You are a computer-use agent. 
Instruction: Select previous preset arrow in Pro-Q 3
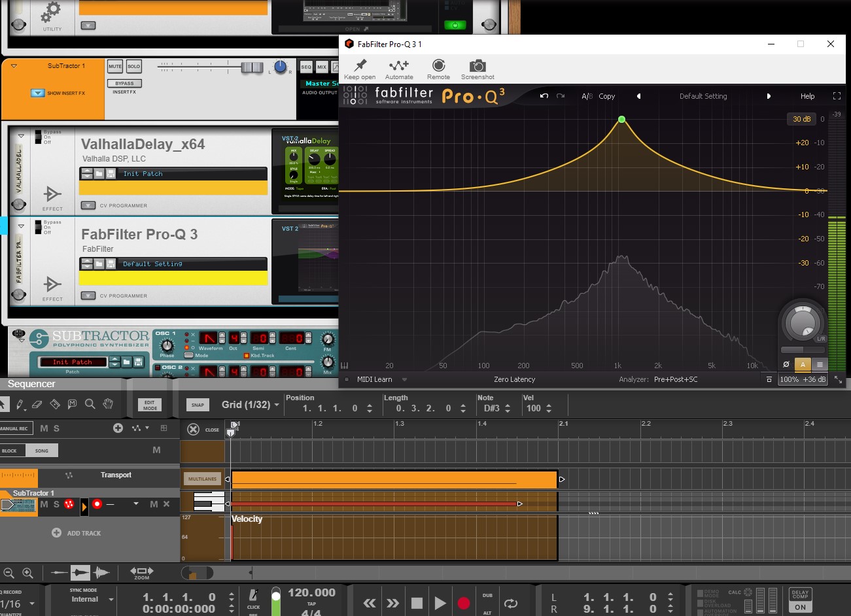[x=638, y=96]
